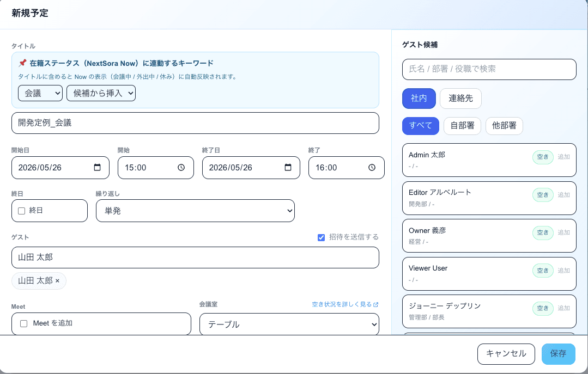Click the title field containing 開発定例_会議

[195, 123]
